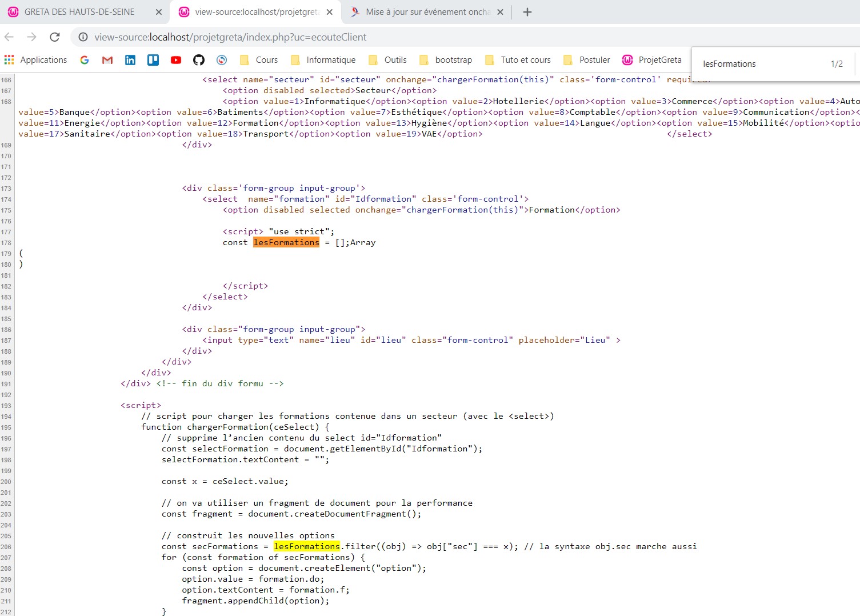860x616 pixels.
Task: Open a new tab with plus button
Action: [x=527, y=12]
